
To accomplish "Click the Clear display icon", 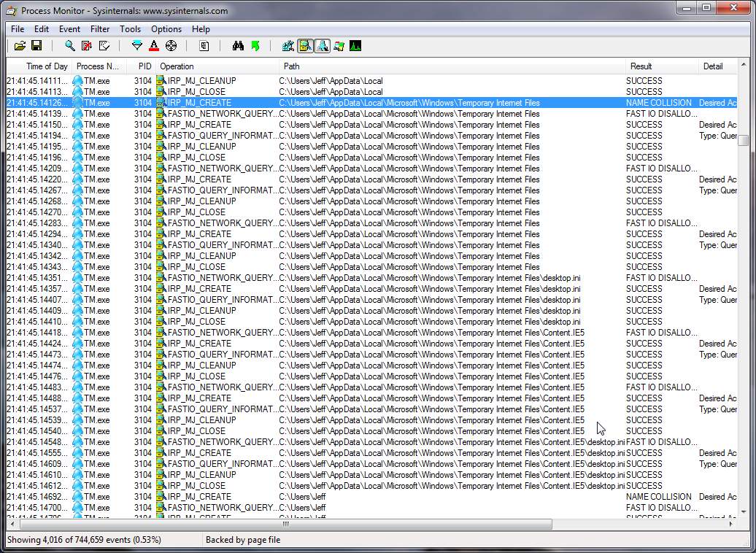I will 104,46.
